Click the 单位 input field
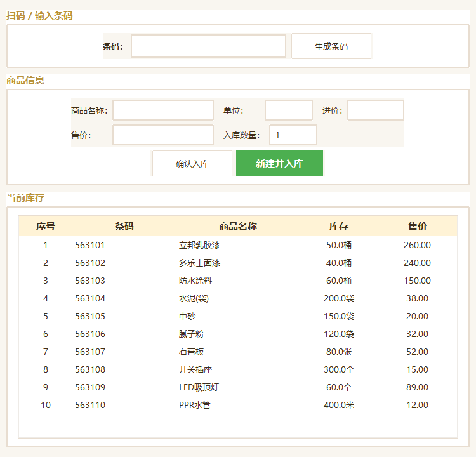 click(x=288, y=110)
